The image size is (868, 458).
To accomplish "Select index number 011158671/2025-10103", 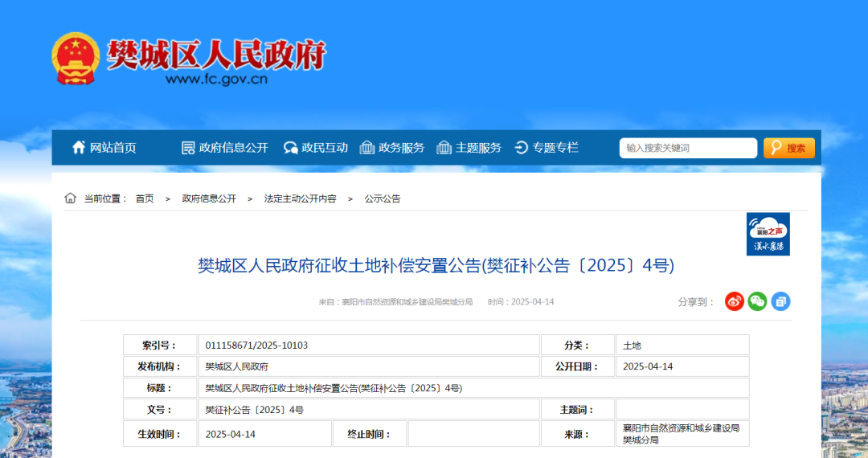I will pos(369,346).
